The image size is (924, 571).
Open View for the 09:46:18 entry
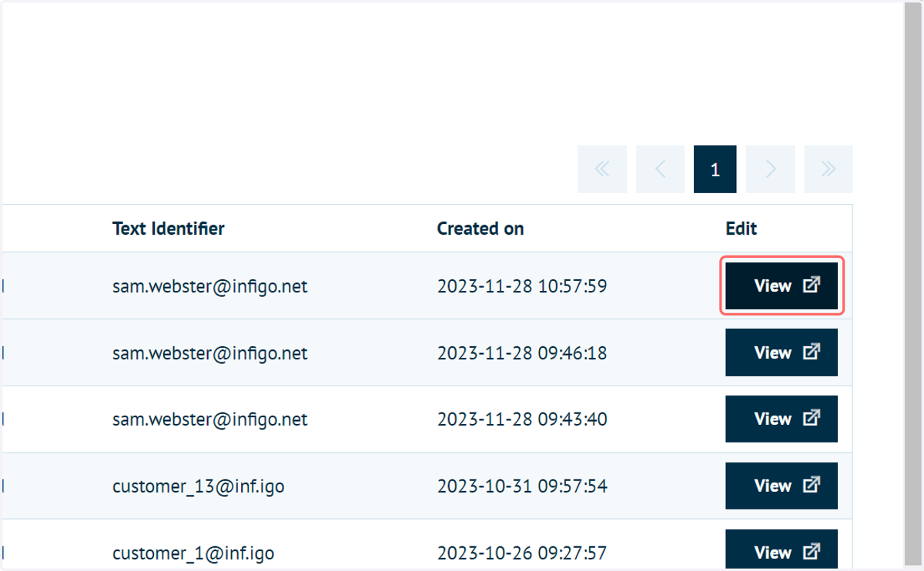point(782,352)
